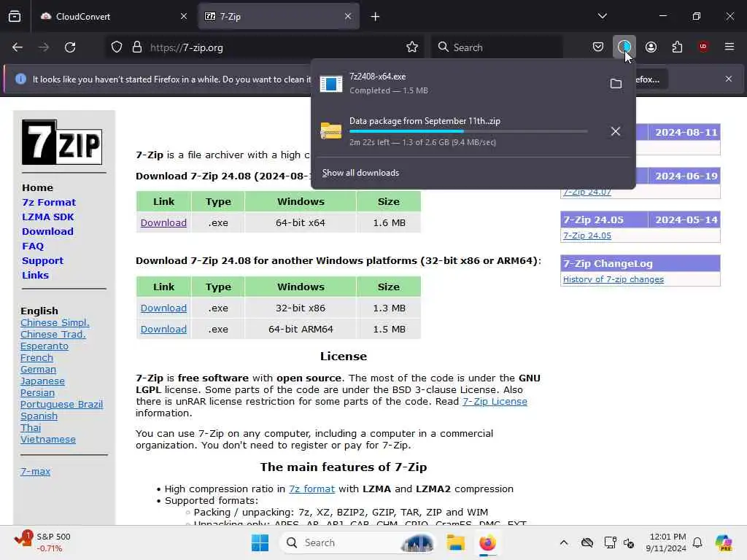
Task: Close the 7-Zip tab
Action: pyautogui.click(x=348, y=17)
